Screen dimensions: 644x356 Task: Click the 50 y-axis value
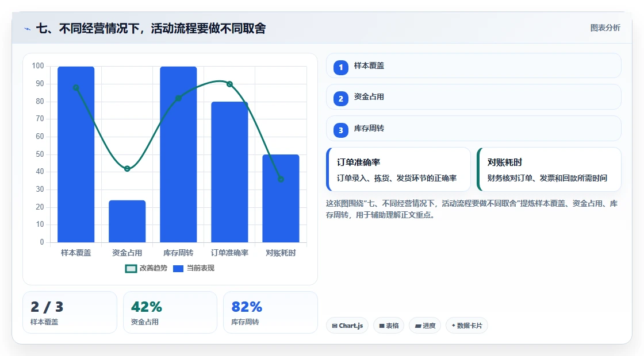point(40,154)
